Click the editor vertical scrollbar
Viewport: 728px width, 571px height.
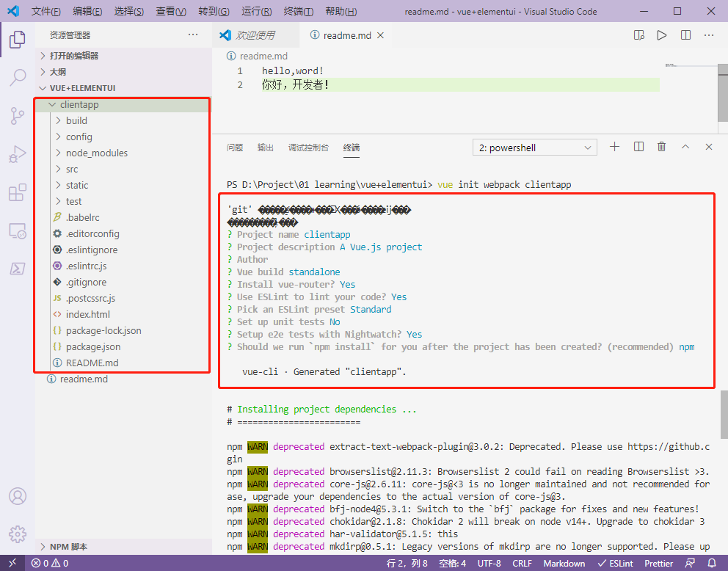click(723, 93)
